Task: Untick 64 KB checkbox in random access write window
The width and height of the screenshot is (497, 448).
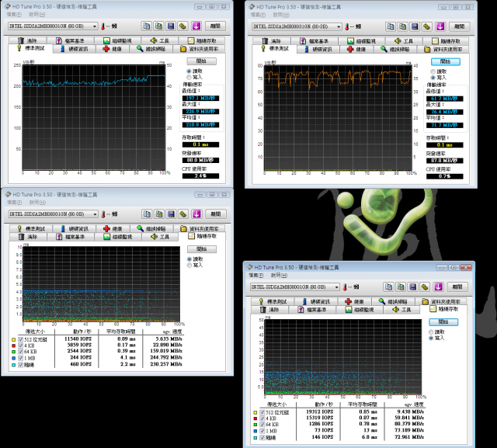Action: pos(262,425)
